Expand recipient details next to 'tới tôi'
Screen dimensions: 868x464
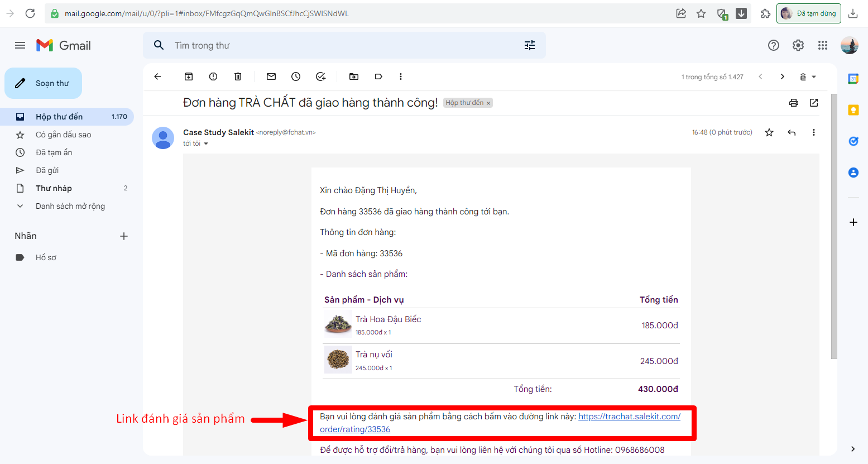pyautogui.click(x=206, y=144)
